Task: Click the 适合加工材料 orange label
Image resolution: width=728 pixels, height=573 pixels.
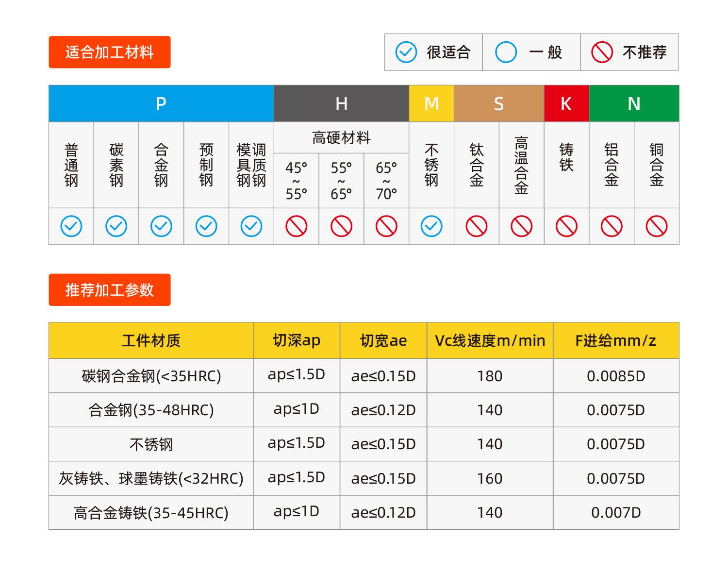Action: click(x=110, y=52)
